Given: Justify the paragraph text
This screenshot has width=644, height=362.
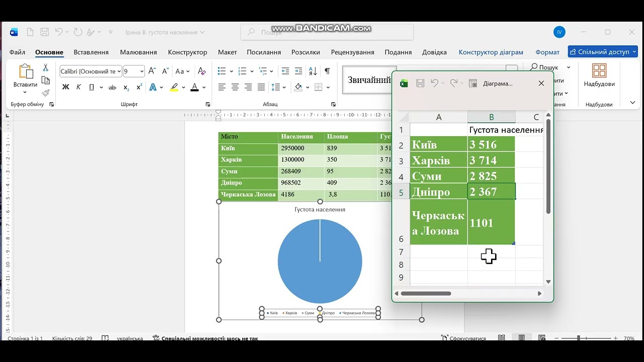Looking at the screenshot, I should point(261,87).
